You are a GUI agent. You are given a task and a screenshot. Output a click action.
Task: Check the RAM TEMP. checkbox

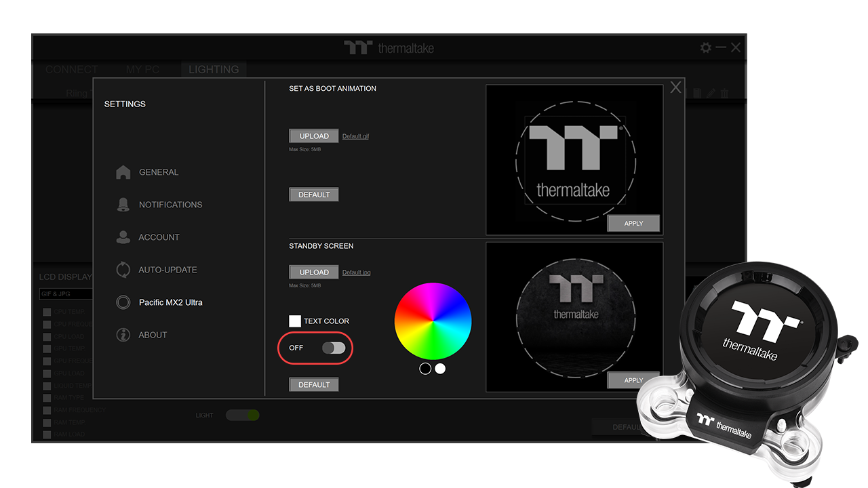point(47,422)
